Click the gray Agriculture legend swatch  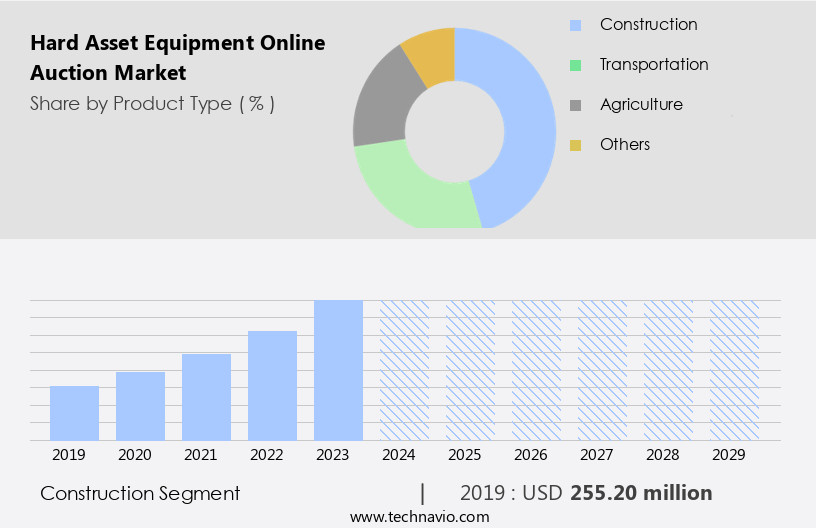point(575,105)
